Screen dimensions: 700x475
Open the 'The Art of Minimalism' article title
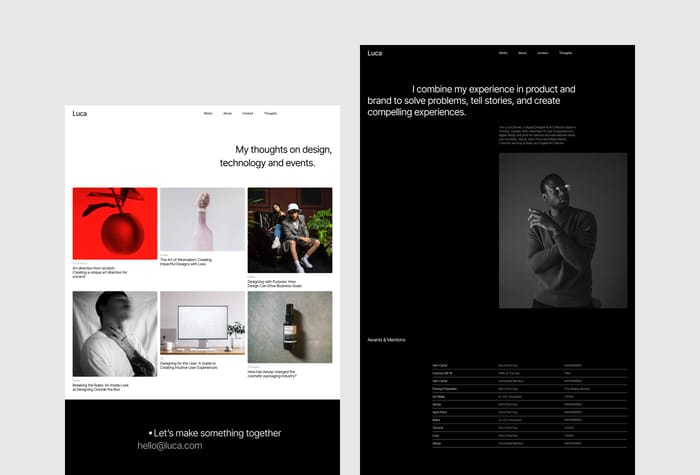(186, 262)
